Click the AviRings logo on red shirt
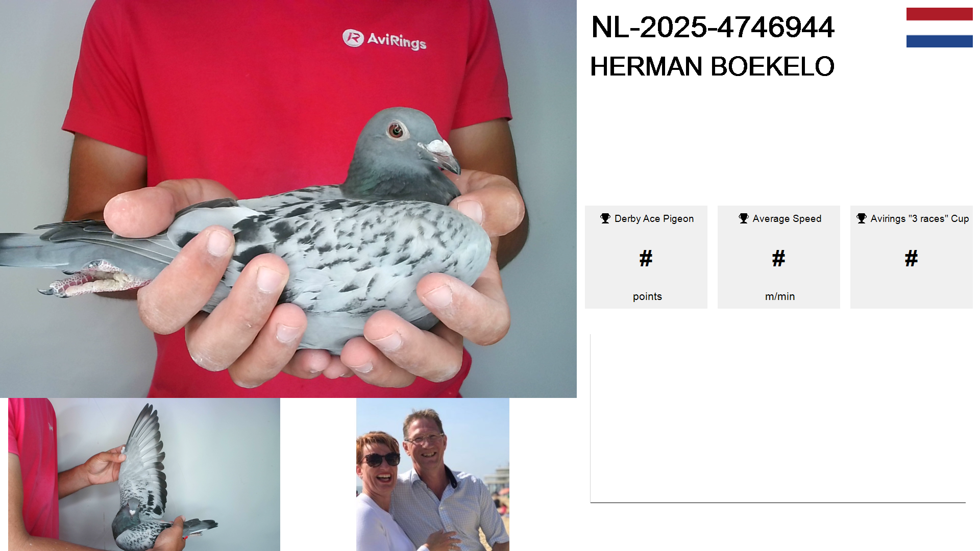 [384, 39]
